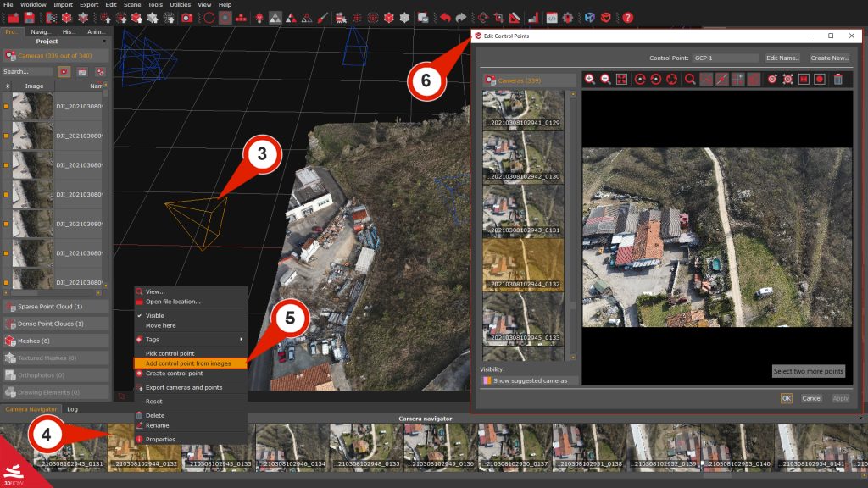Click the Undo arrow in main toolbar
This screenshot has height=488, width=868.
(x=445, y=18)
